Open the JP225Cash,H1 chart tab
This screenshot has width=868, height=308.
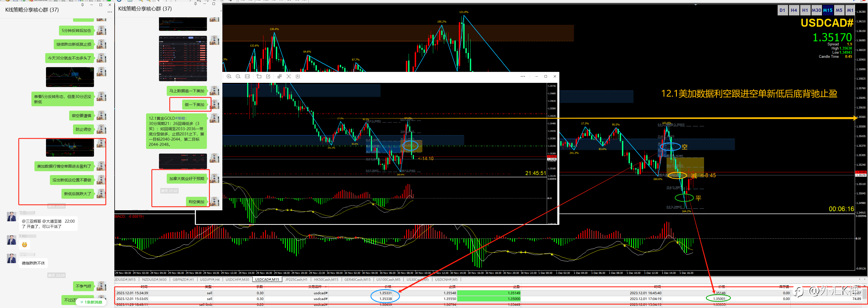pyautogui.click(x=296, y=279)
